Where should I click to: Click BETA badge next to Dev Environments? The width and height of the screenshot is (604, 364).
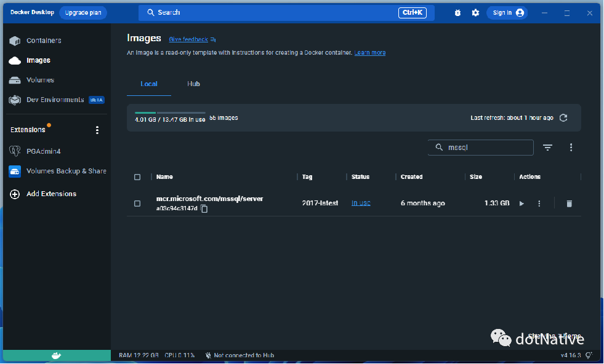tap(96, 100)
